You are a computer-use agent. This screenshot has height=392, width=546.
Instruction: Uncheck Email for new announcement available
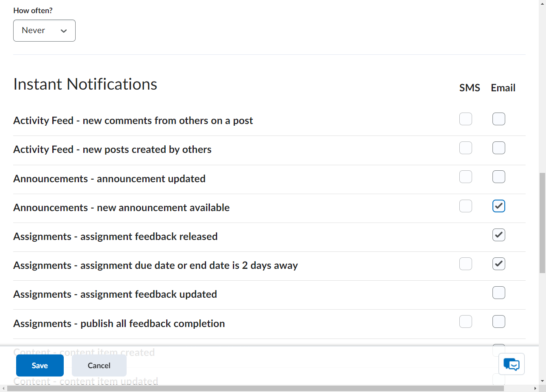[x=499, y=206]
